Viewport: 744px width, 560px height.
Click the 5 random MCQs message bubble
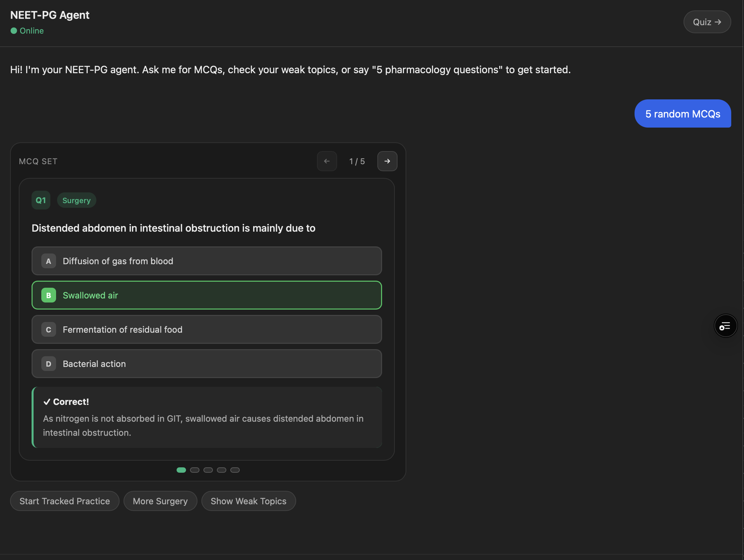click(683, 114)
